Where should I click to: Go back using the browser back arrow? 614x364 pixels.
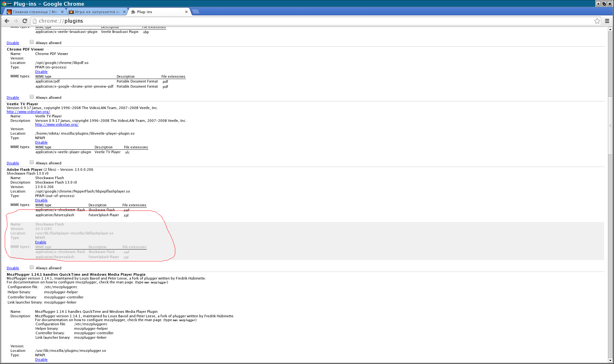point(7,21)
